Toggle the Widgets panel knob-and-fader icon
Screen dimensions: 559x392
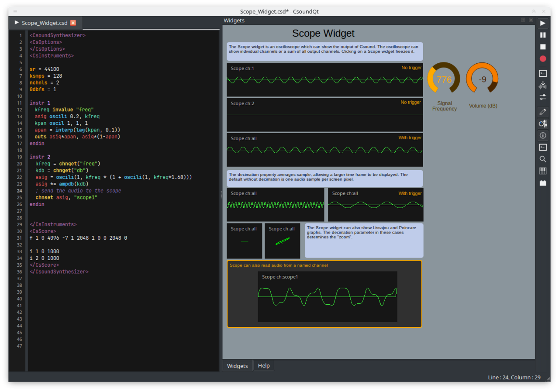coord(543,124)
